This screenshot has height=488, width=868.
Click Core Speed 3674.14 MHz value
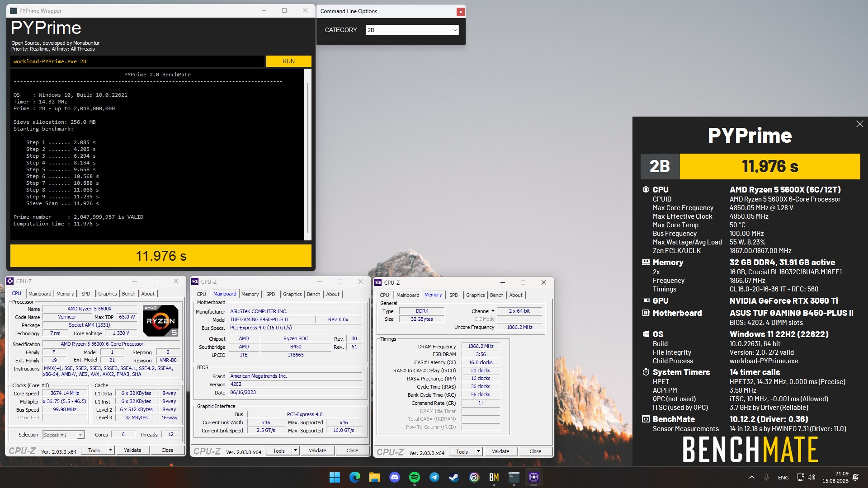click(x=65, y=393)
